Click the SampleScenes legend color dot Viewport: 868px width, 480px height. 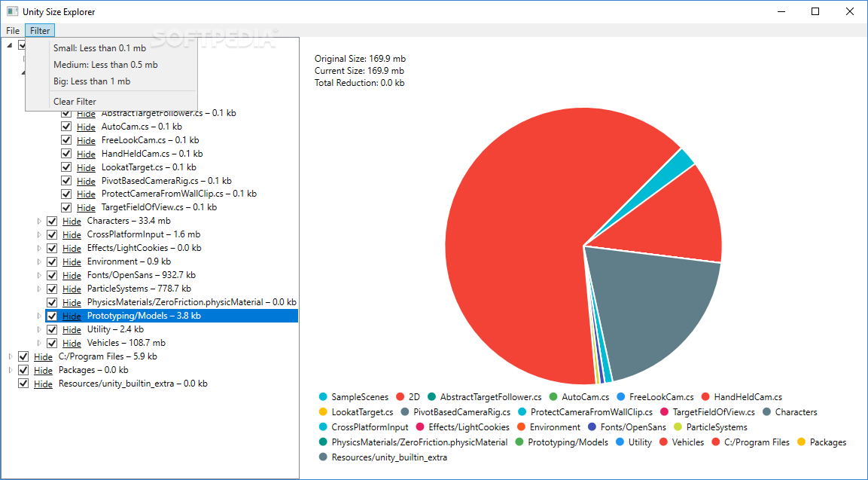coord(323,397)
